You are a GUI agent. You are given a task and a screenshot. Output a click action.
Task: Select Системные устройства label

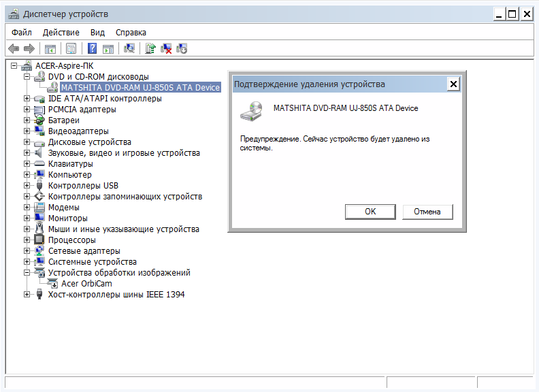coord(93,262)
